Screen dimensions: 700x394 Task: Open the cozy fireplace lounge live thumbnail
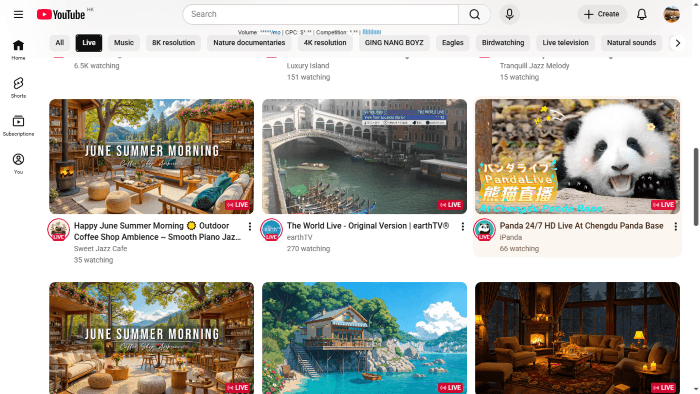[577, 338]
